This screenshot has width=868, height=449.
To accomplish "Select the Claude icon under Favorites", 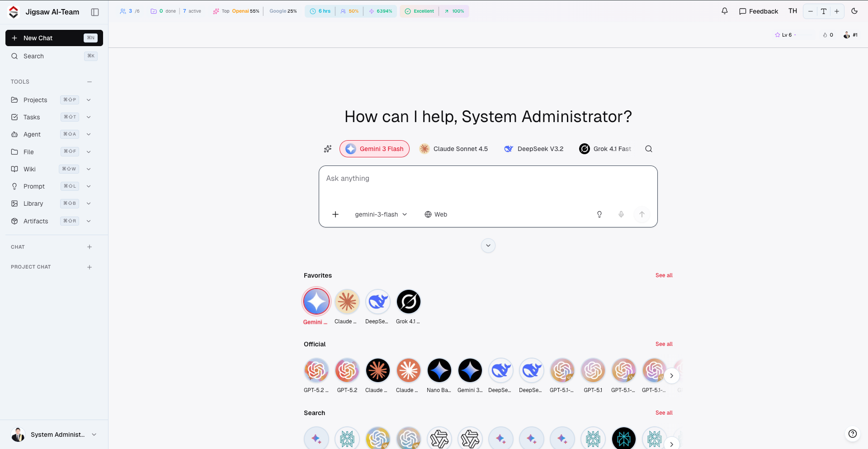I will (x=347, y=302).
